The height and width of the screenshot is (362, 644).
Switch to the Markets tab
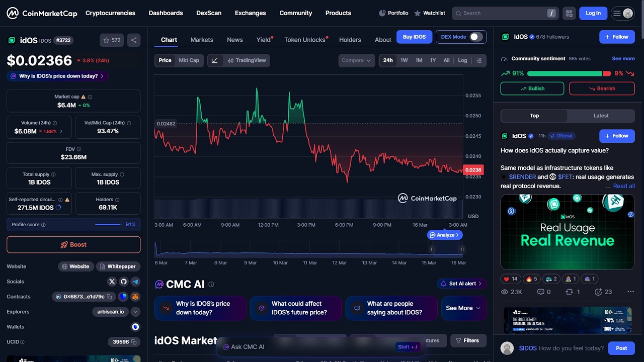click(x=202, y=40)
